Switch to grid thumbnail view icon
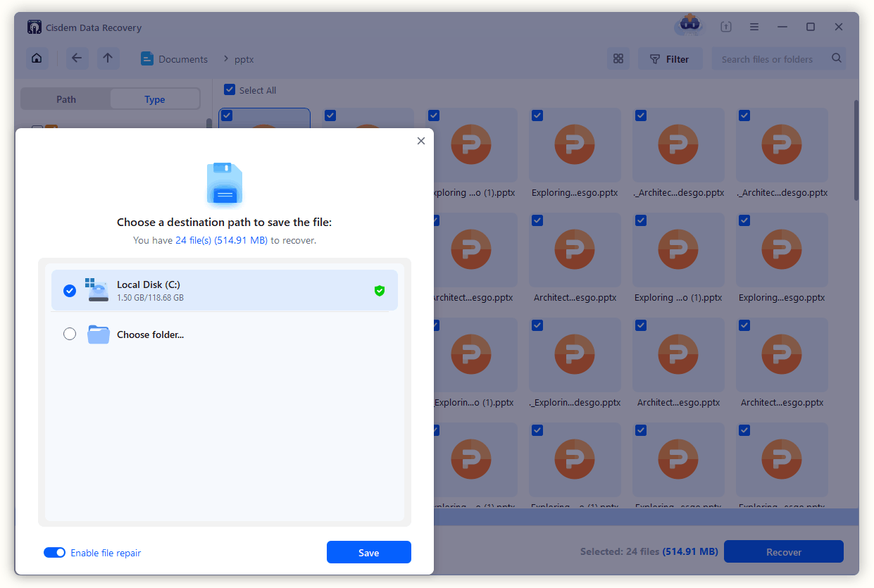The width and height of the screenshot is (874, 588). 618,59
